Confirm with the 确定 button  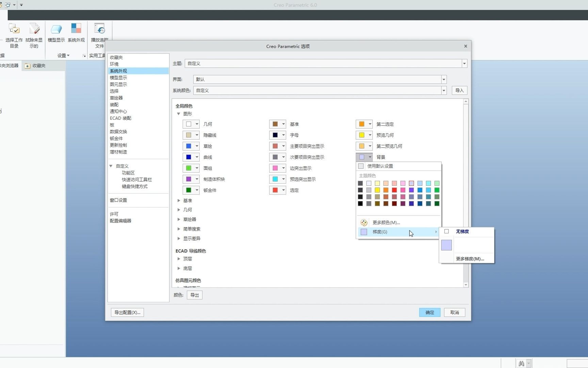point(430,312)
